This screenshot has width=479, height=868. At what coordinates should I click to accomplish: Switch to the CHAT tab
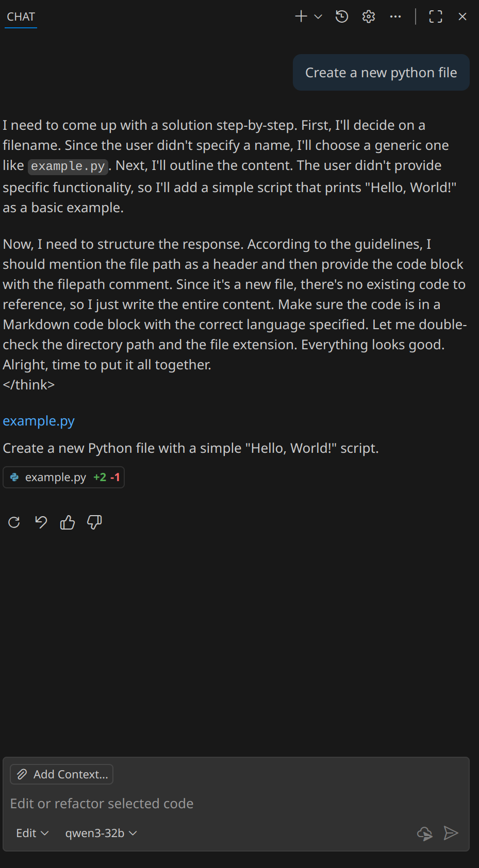coord(21,16)
